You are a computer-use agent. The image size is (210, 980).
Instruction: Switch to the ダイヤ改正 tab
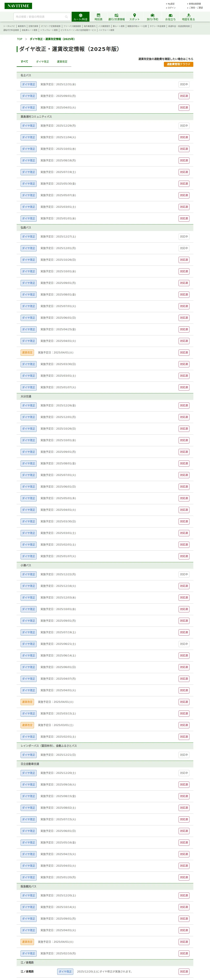[42, 62]
